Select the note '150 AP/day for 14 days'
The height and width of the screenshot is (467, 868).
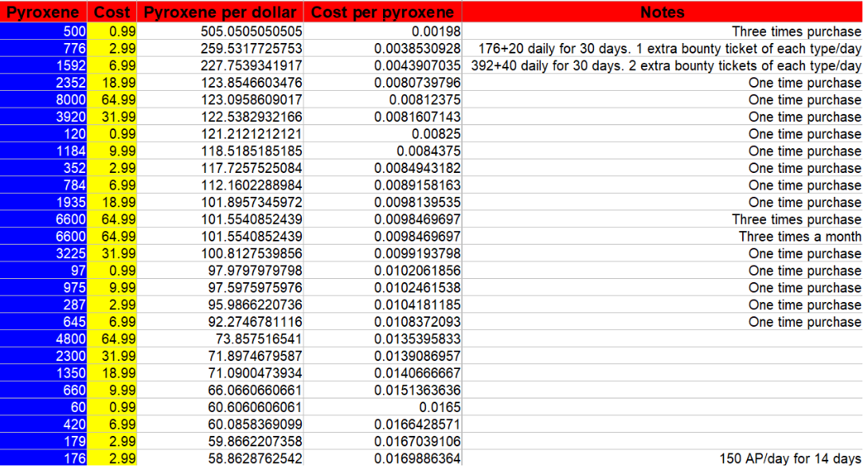click(790, 458)
